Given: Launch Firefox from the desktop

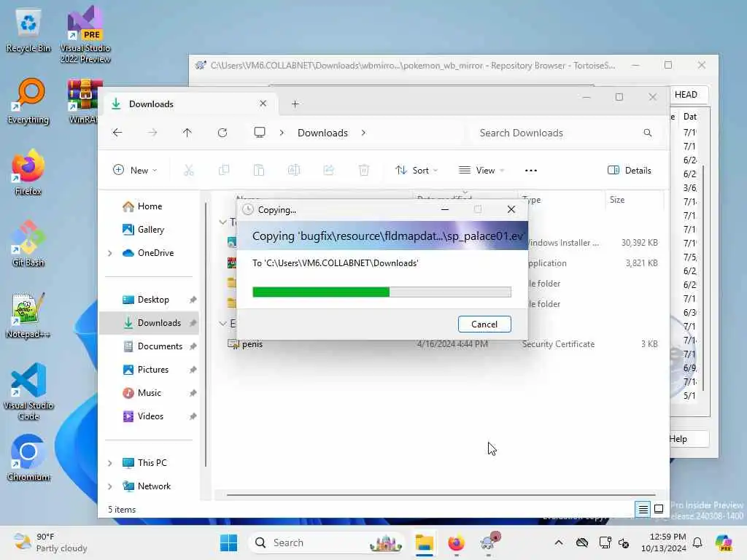Looking at the screenshot, I should coord(28,172).
